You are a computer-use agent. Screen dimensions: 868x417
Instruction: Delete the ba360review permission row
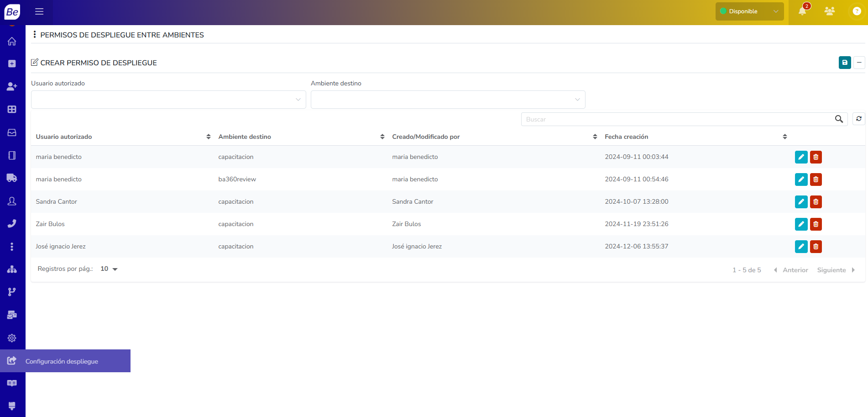816,179
